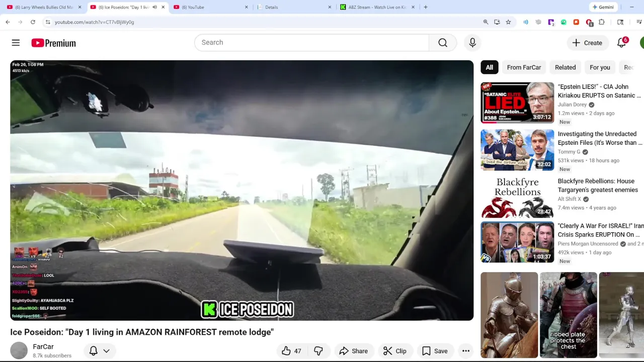Image resolution: width=644 pixels, height=362 pixels.
Task: Close the Details tab
Action: [330, 7]
